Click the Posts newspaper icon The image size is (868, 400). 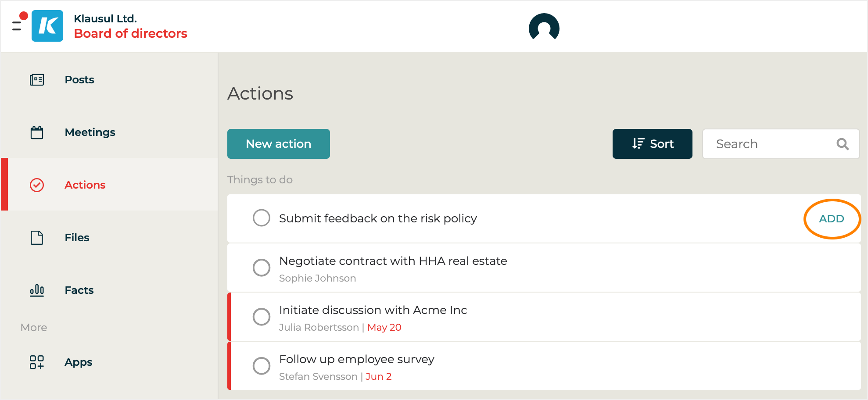[x=37, y=80]
